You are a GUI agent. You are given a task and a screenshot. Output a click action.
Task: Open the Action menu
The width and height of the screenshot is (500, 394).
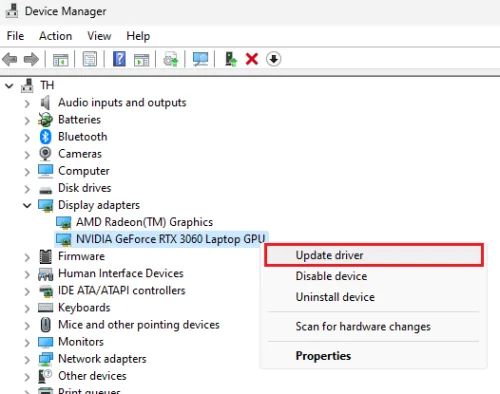(56, 36)
